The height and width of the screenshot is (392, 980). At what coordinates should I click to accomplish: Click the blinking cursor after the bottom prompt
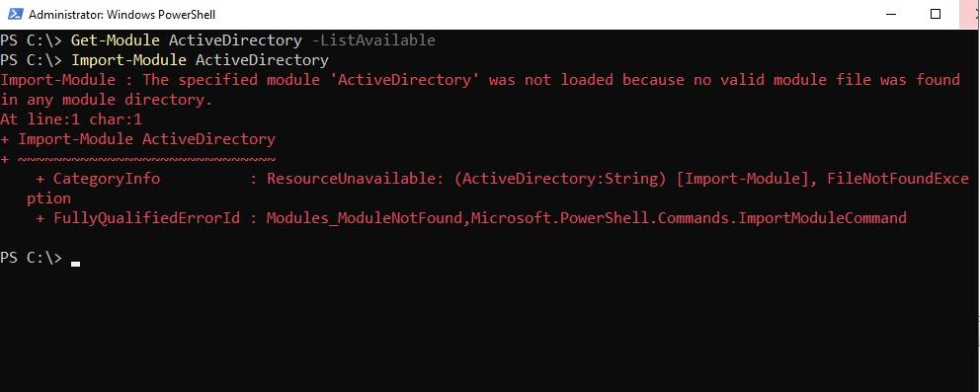[x=76, y=264]
